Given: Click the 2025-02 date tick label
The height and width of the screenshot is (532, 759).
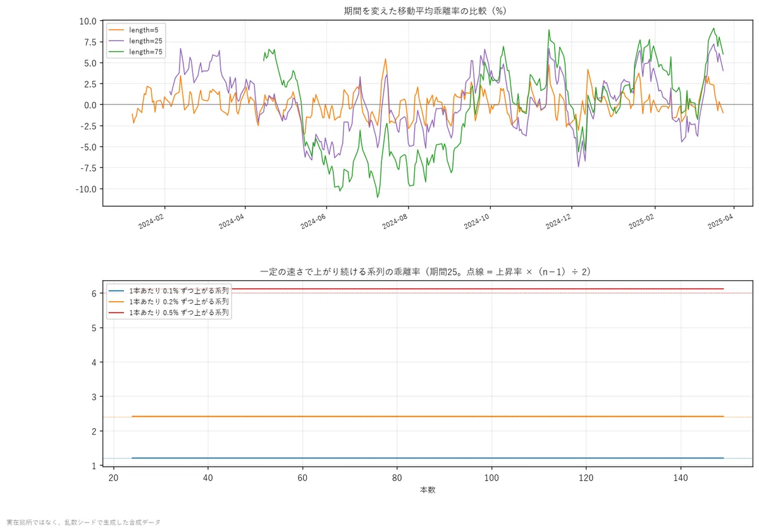Looking at the screenshot, I should pos(641,223).
